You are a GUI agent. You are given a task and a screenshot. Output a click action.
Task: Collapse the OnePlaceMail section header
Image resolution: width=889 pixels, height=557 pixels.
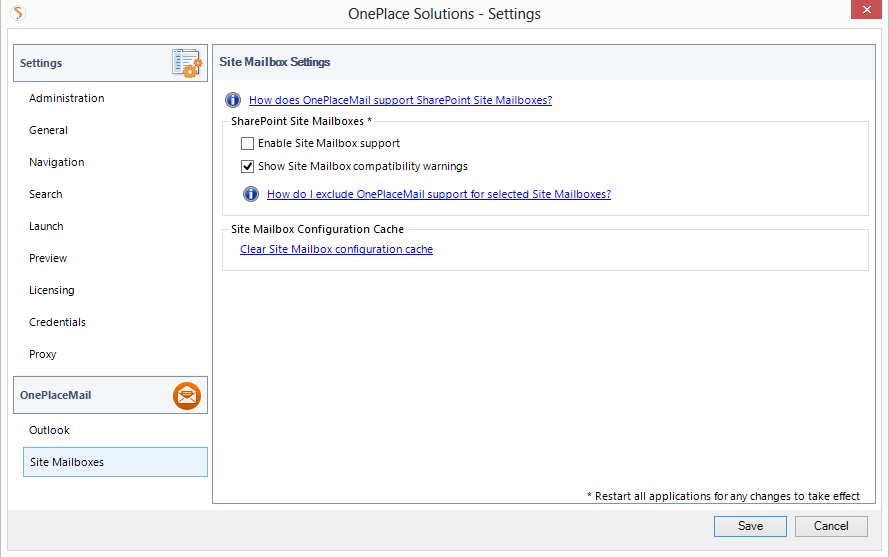pos(90,396)
